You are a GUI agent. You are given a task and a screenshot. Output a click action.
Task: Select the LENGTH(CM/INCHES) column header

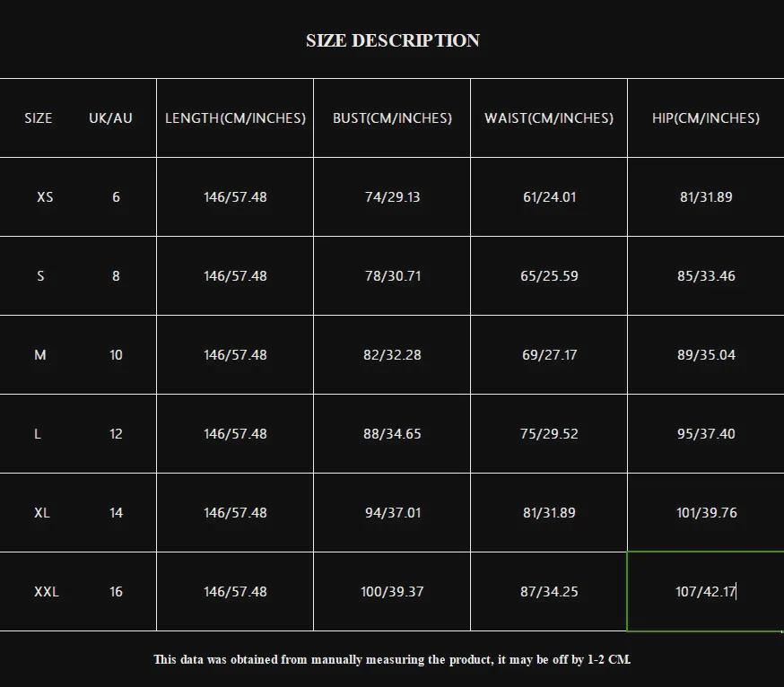click(x=235, y=118)
